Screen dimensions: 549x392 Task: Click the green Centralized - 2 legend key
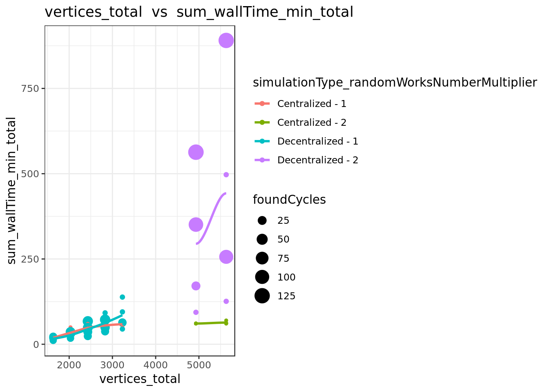tap(262, 122)
